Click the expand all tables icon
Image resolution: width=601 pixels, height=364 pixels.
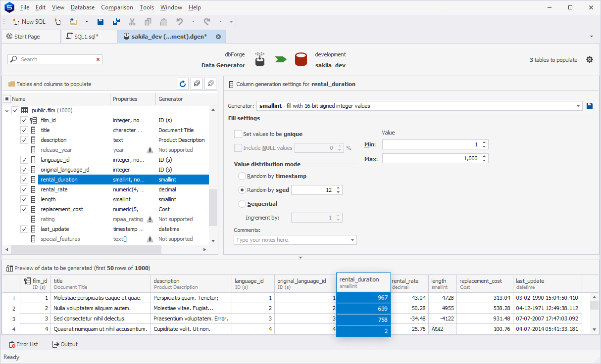[197, 84]
